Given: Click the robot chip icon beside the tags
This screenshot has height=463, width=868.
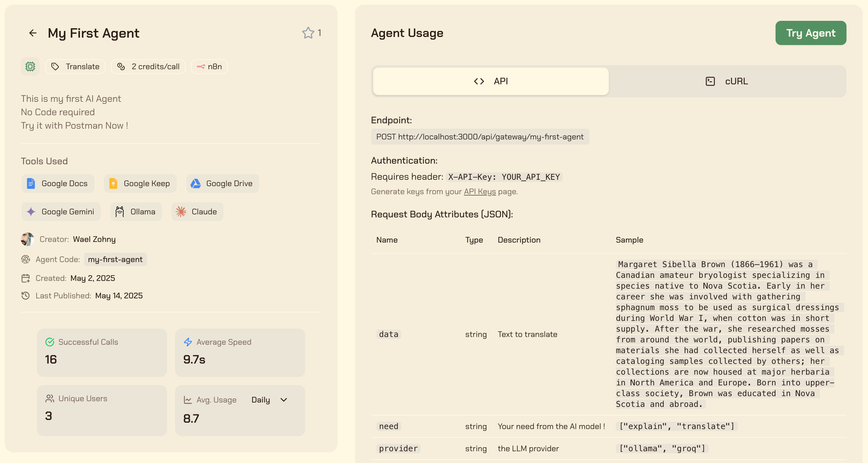Looking at the screenshot, I should point(30,66).
